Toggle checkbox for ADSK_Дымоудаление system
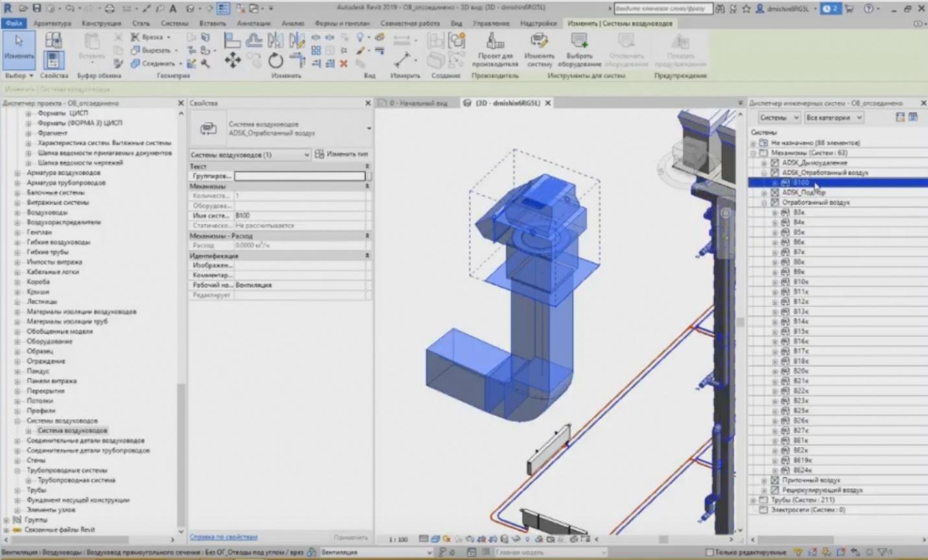The image size is (928, 560). coord(776,163)
